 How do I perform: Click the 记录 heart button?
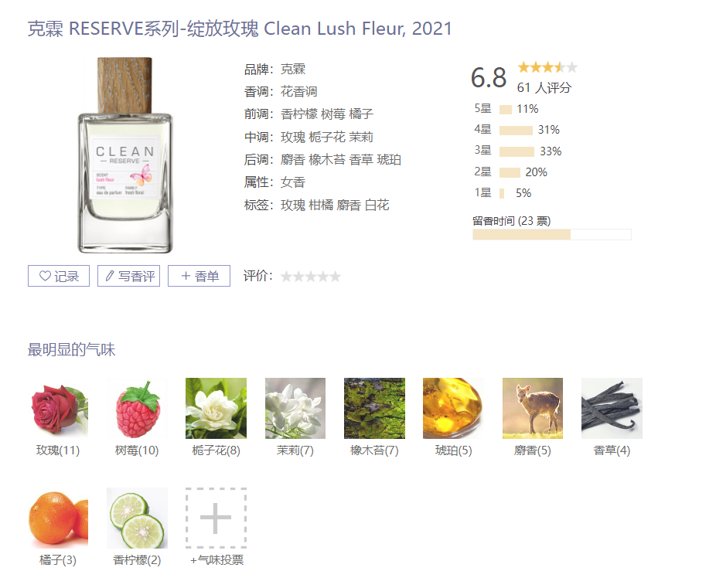click(x=59, y=276)
